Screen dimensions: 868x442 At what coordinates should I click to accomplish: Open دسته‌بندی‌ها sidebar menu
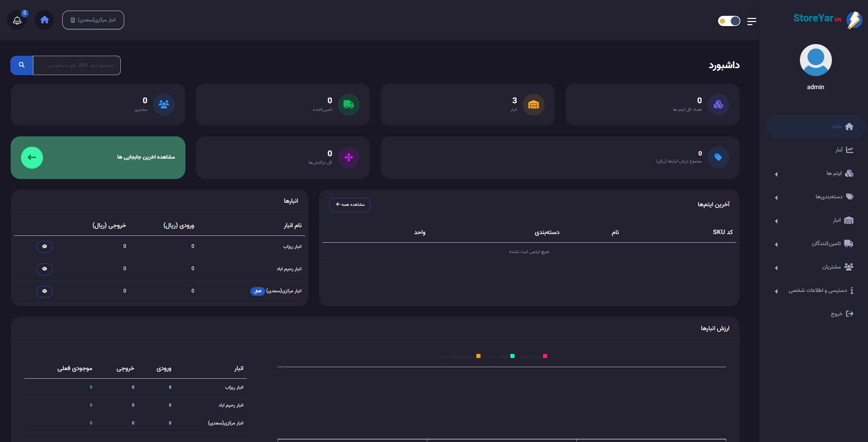[816, 197]
